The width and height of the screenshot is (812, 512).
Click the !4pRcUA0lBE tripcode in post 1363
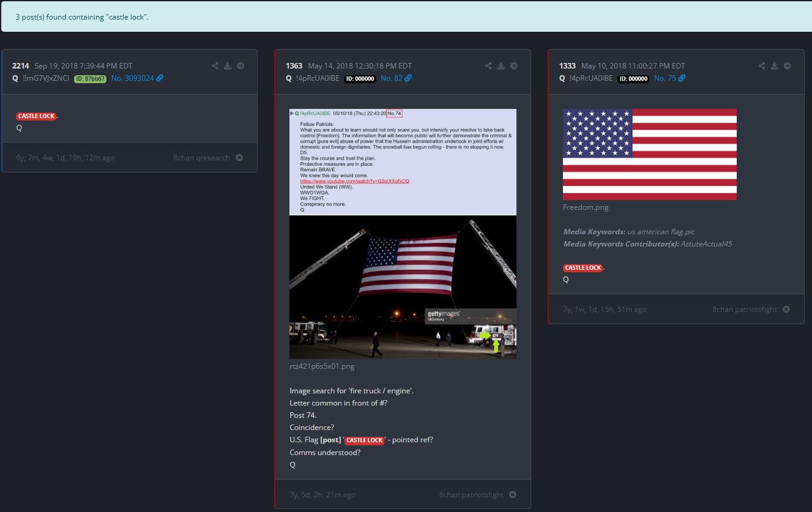coord(318,78)
